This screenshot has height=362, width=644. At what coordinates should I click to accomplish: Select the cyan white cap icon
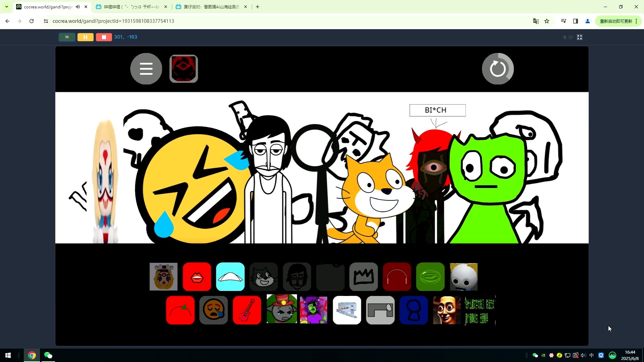pos(230,277)
